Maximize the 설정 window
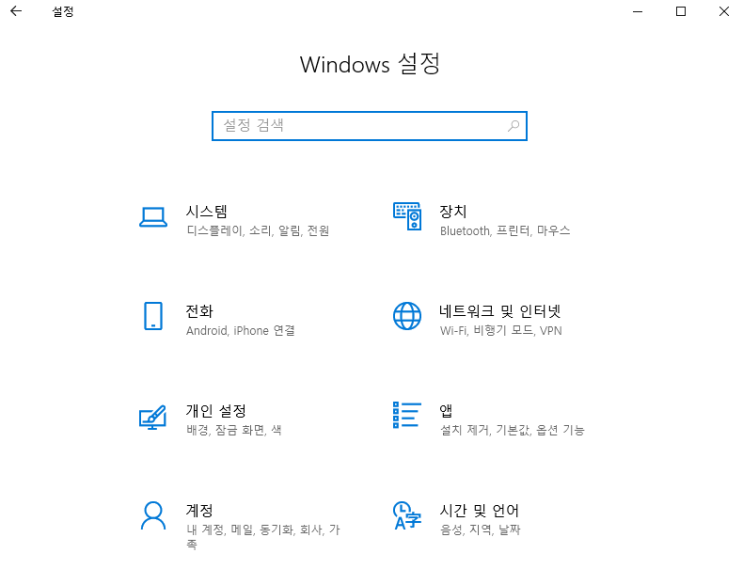 [x=681, y=11]
